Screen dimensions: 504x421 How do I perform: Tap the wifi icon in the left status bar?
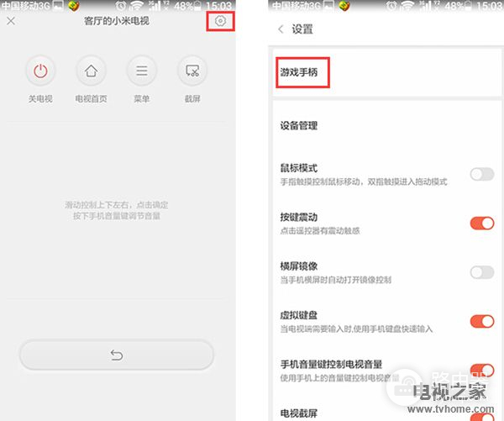pos(137,6)
